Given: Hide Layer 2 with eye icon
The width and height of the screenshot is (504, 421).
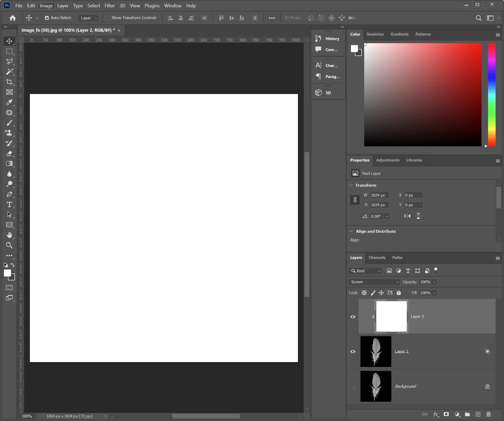Looking at the screenshot, I should (x=353, y=317).
